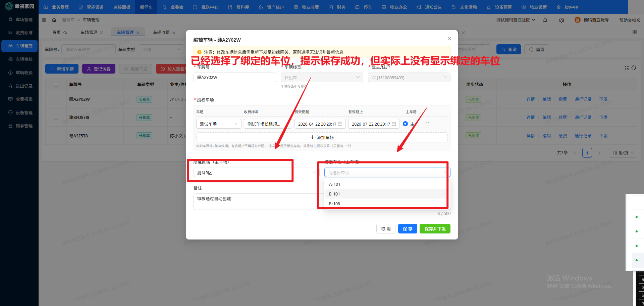Open the 物业收费 top menu
644x306 pixels.
pos(307,7)
